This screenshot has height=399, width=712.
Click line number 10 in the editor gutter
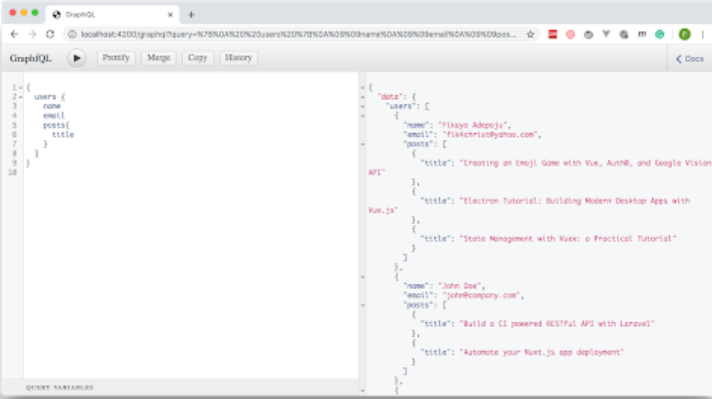coord(12,172)
